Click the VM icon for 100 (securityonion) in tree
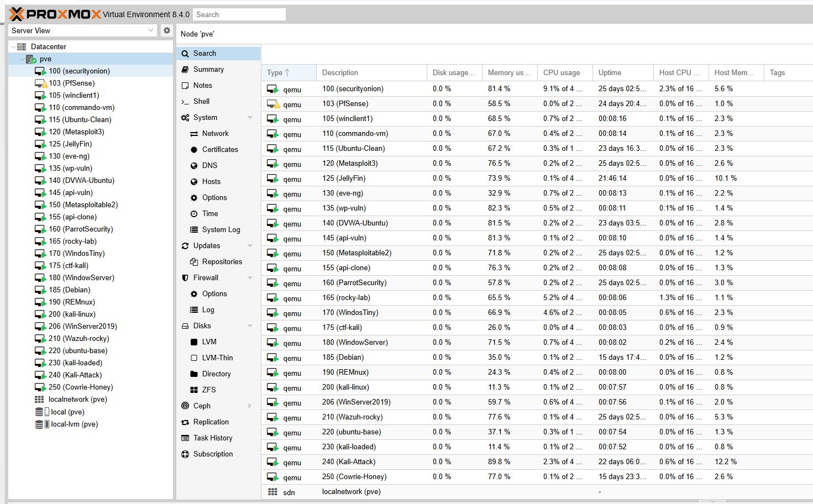 40,71
